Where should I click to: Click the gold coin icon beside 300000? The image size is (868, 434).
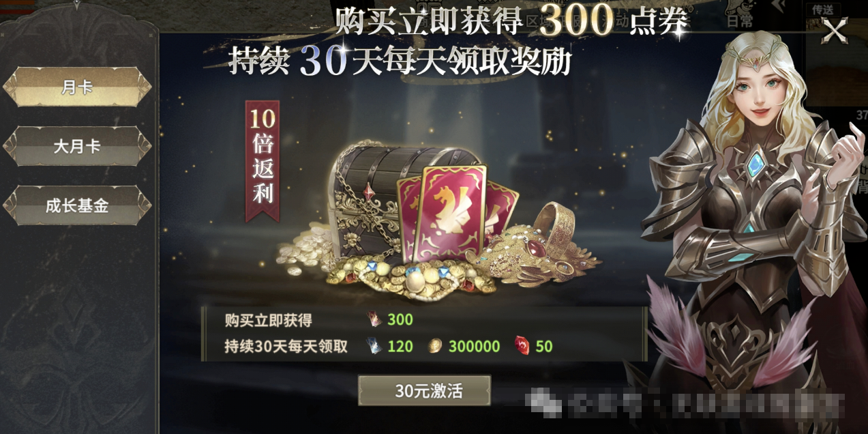434,346
